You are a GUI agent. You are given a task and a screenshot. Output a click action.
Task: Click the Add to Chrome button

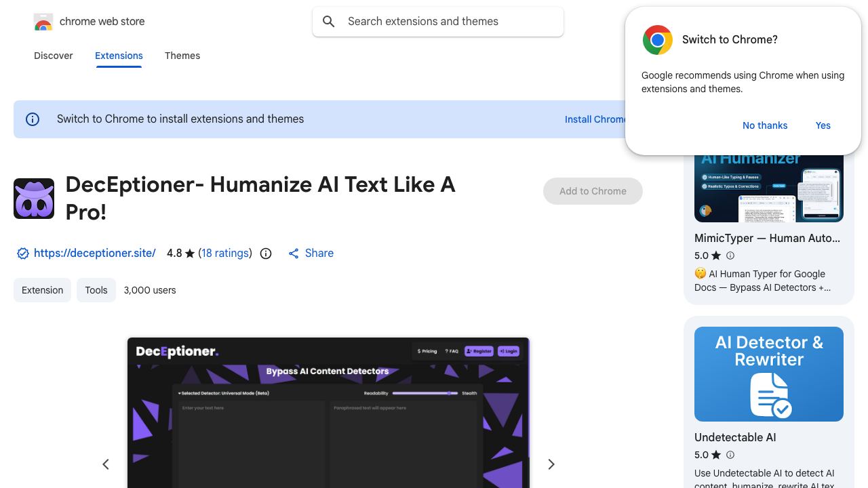(593, 191)
